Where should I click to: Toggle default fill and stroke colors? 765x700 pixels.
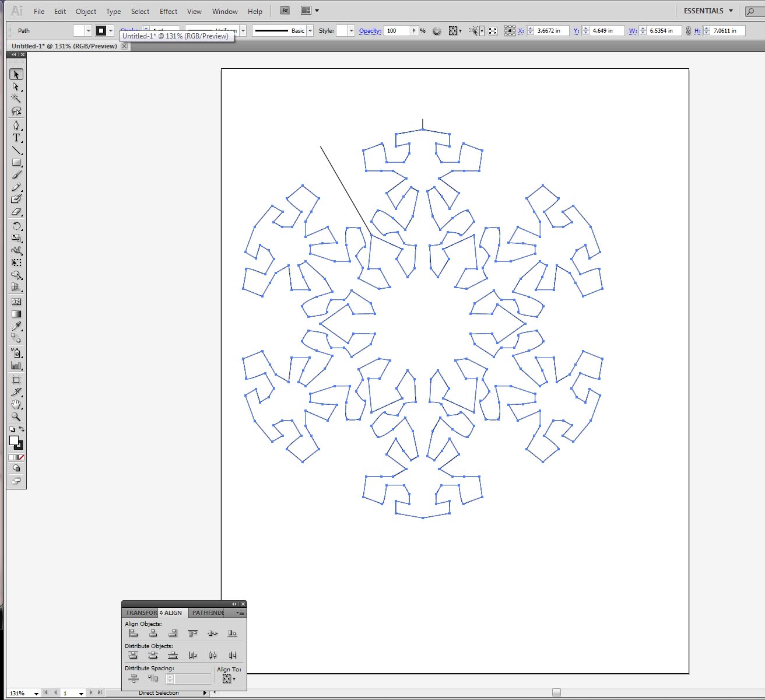click(x=12, y=430)
